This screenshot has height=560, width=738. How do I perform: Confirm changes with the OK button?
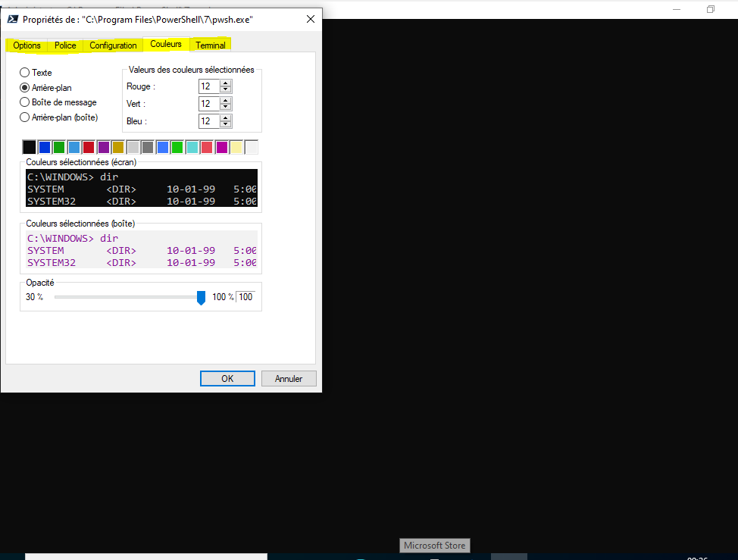[x=227, y=379]
